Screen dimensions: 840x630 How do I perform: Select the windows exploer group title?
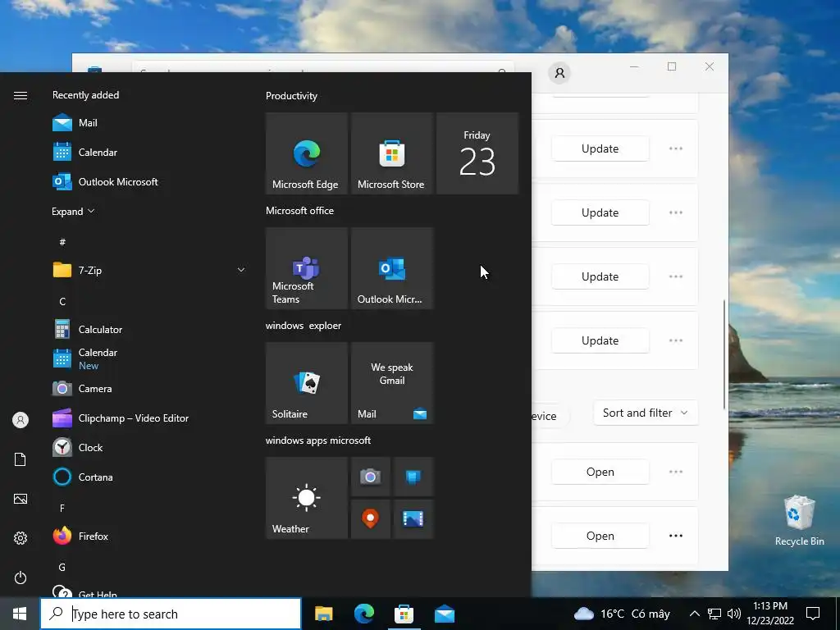(304, 326)
